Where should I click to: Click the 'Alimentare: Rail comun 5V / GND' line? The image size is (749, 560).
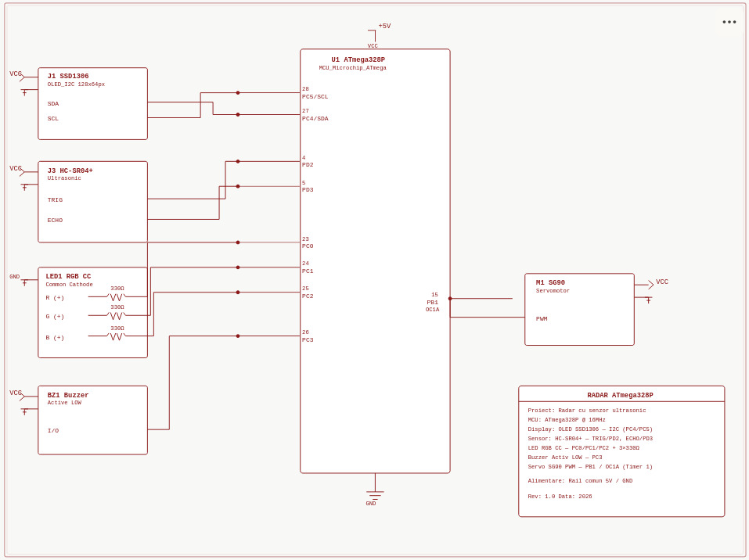tap(580, 481)
